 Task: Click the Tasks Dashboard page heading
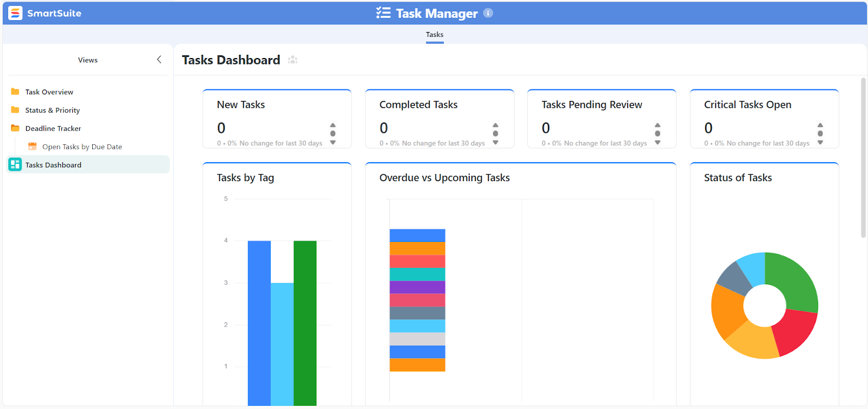[231, 60]
